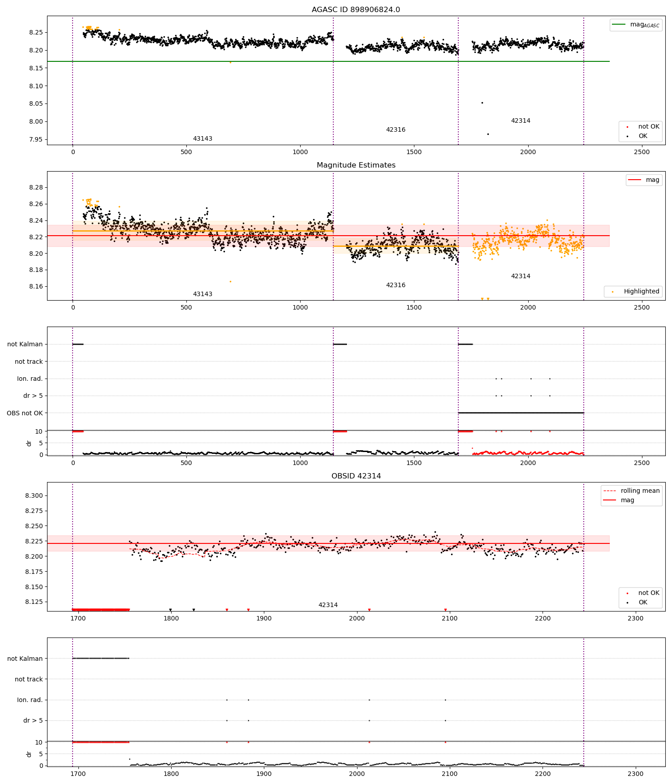
Task: Click 'Ion. rad.' row label in bottom plot
Action: (30, 700)
